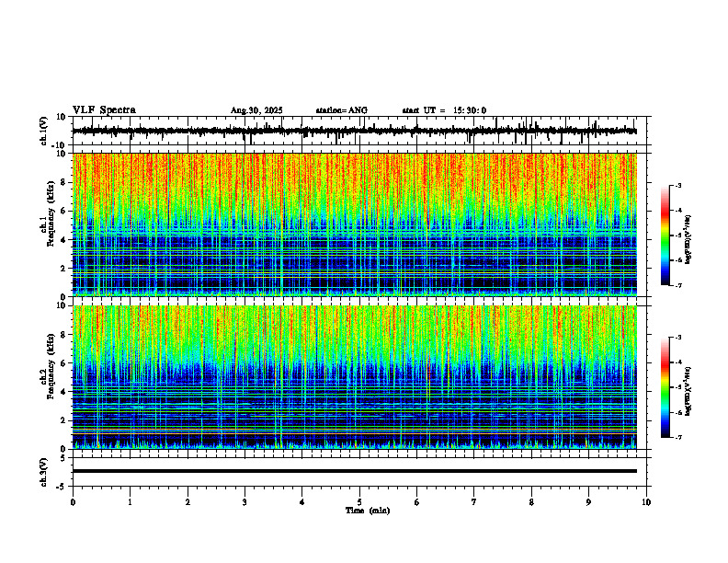Image resolution: width=728 pixels, height=563 pixels.
Task: Click the lower color bar's log(PSD) unit label
Action: [688, 391]
